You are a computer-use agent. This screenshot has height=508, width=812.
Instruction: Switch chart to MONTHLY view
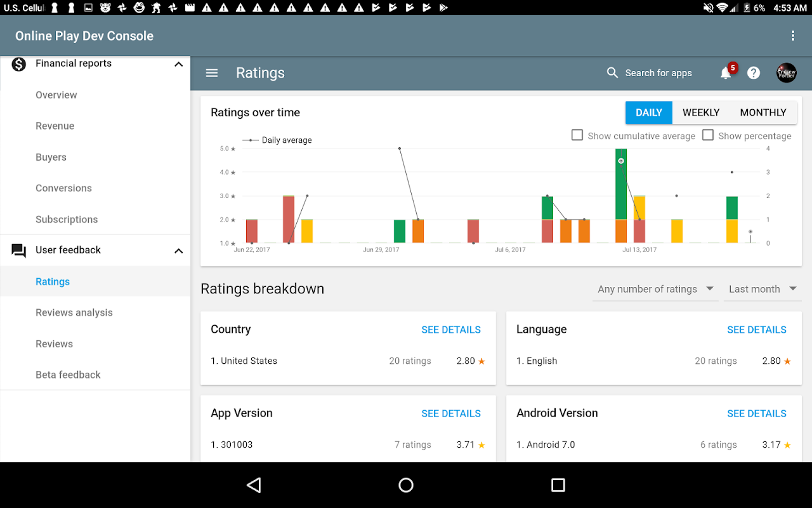coord(763,112)
